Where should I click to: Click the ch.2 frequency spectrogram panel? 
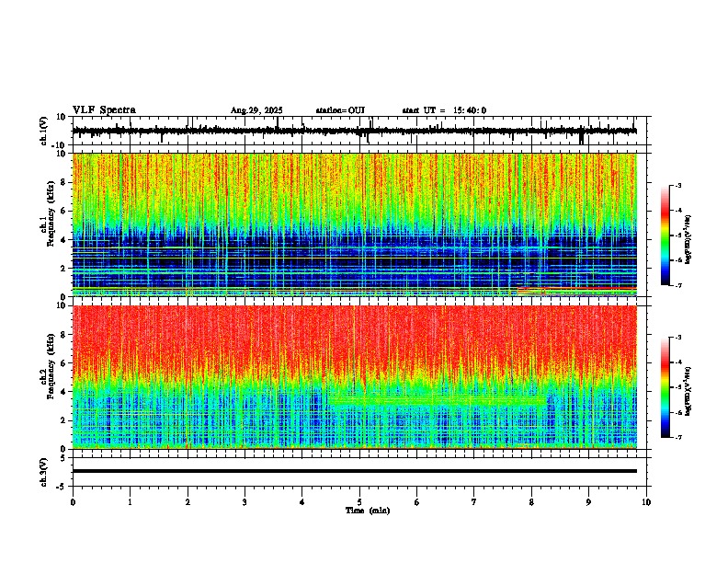355,377
